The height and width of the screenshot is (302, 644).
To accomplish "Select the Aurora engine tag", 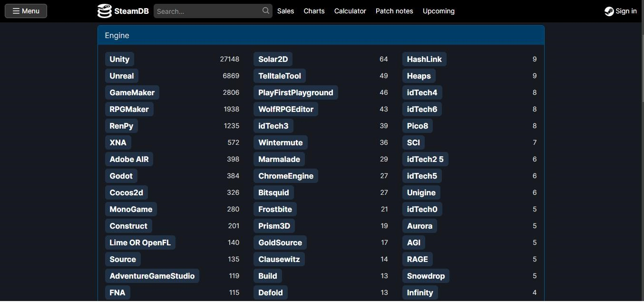I will 420,226.
